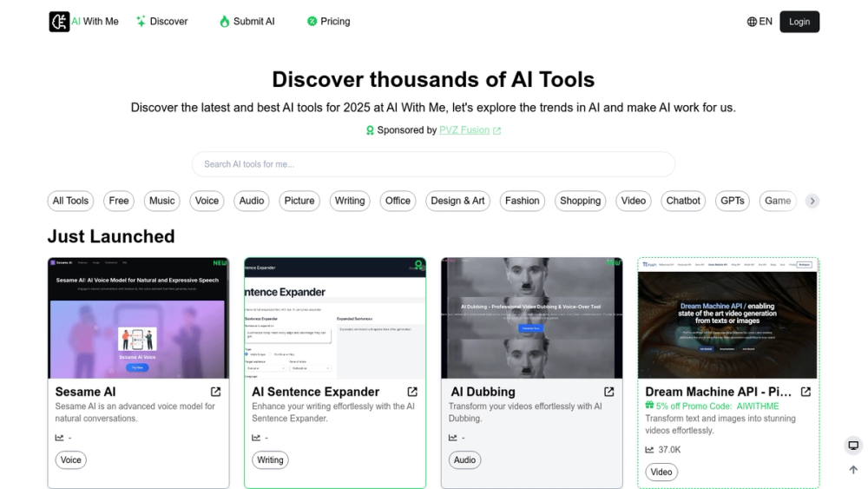The image size is (868, 489).
Task: Open the Sesame AI thumbnail preview
Action: point(138,318)
